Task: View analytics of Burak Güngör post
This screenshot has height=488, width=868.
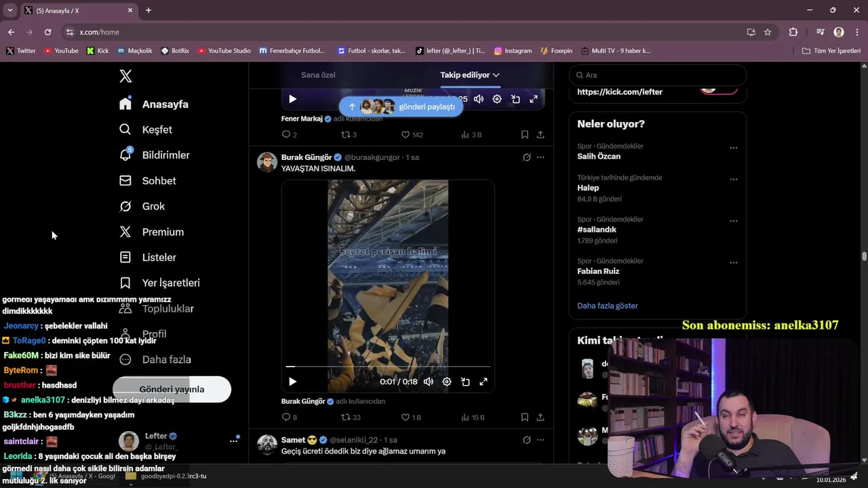Action: coord(473,418)
